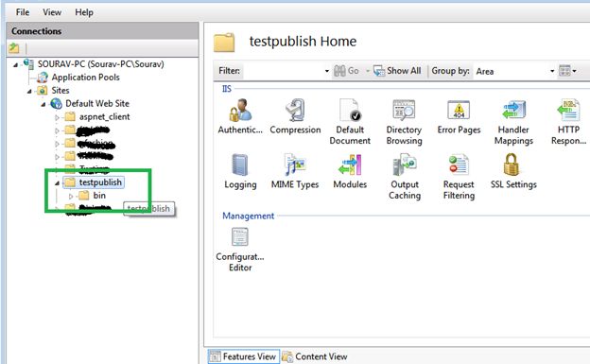
Task: Open the Group by Area dropdown
Action: pyautogui.click(x=552, y=71)
